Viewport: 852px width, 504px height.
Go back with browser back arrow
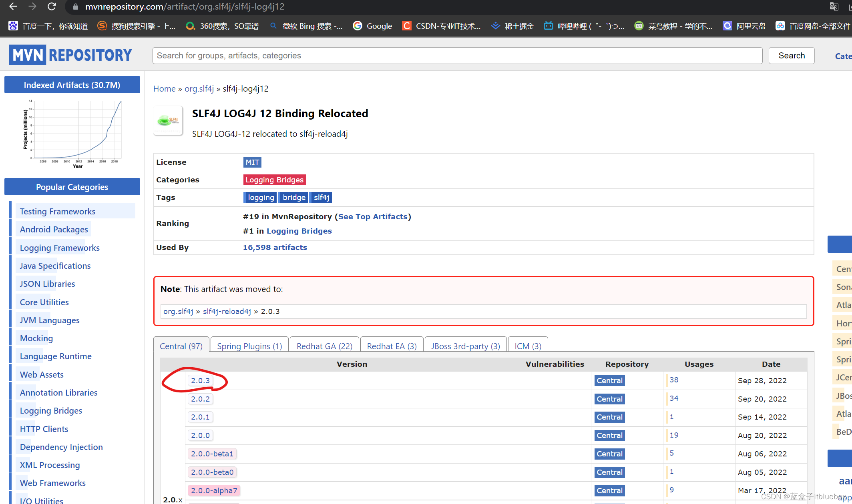(x=13, y=6)
